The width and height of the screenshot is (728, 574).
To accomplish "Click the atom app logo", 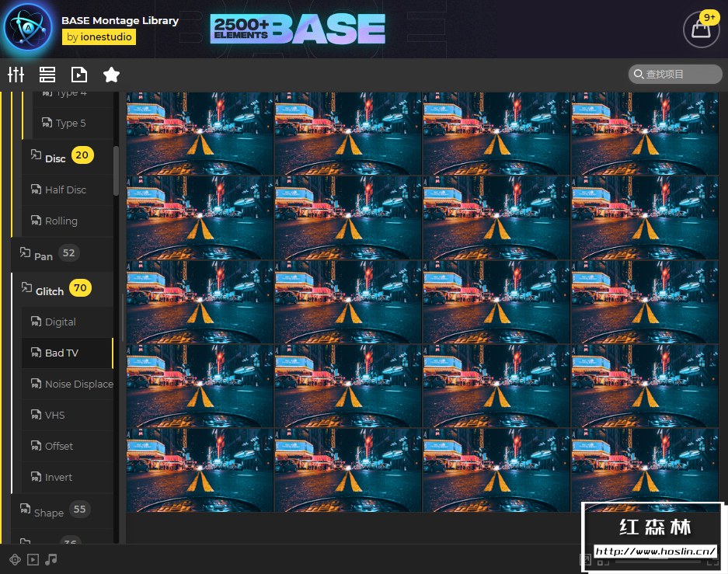I will [28, 27].
